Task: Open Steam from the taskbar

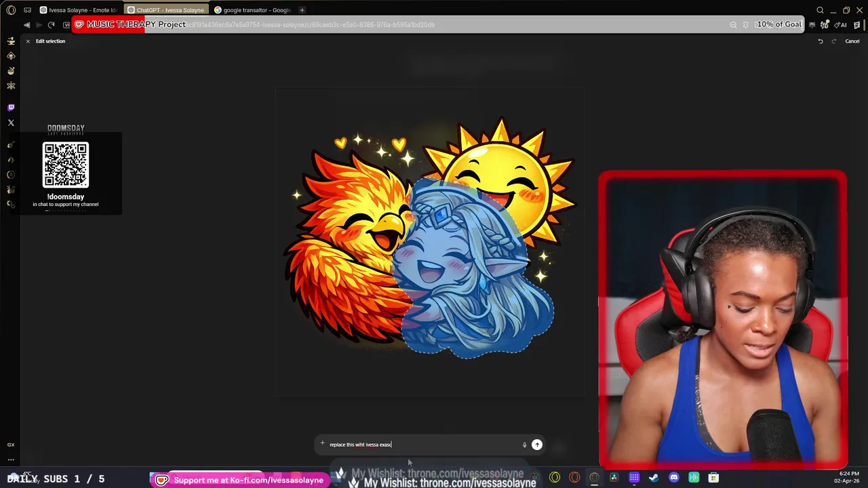Action: 654,478
